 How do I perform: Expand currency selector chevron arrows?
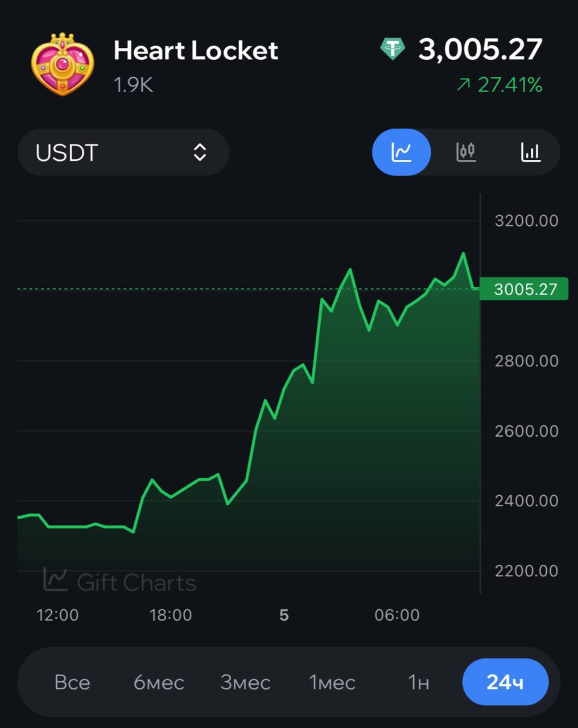pos(200,152)
